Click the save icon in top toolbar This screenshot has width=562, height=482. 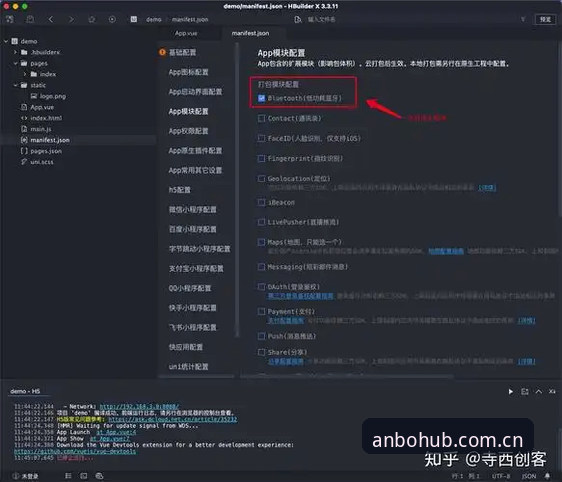30,19
